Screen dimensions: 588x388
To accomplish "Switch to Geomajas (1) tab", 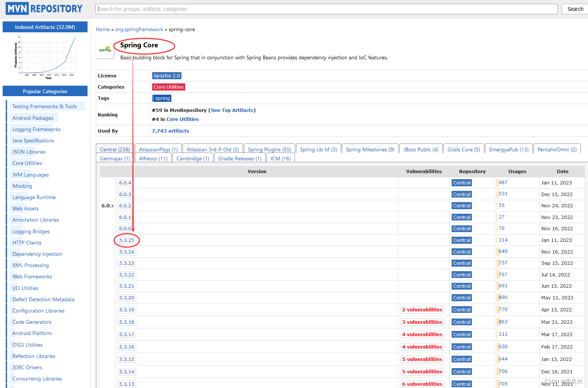I will (x=115, y=158).
